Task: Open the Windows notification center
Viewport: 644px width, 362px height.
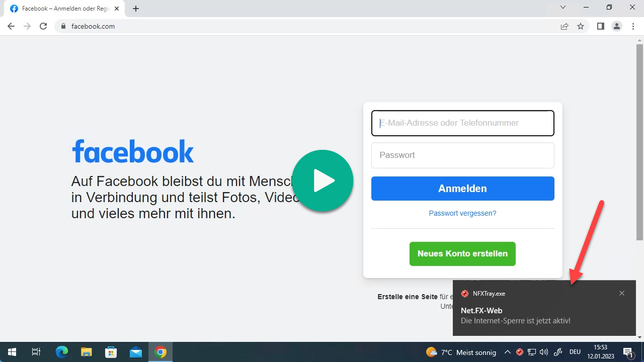Action: pos(628,352)
